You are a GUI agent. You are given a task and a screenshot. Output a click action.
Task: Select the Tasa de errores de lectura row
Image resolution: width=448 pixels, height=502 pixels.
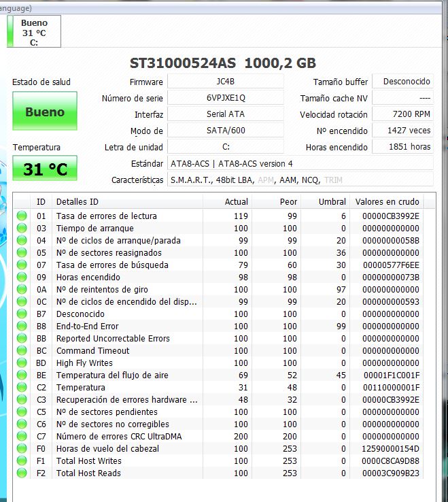point(218,216)
